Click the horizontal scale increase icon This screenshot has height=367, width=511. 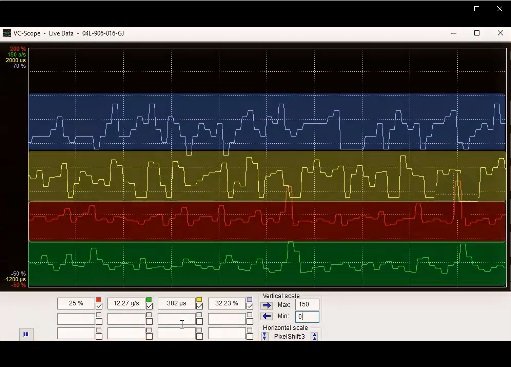click(x=315, y=336)
